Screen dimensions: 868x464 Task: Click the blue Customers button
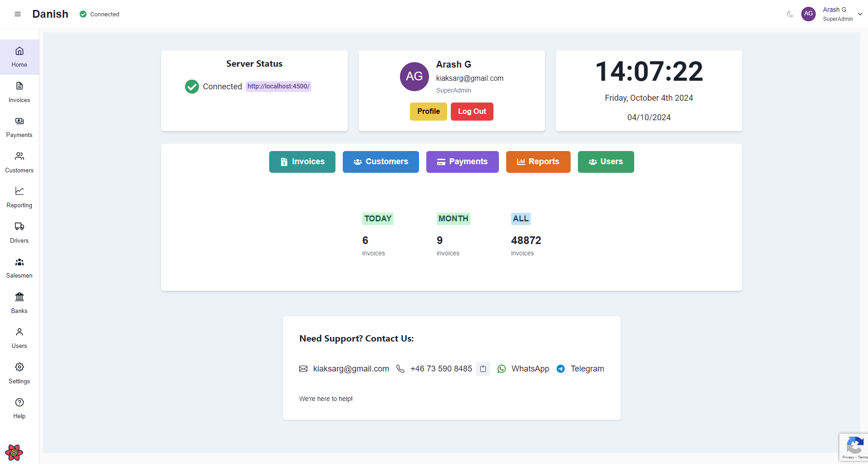tap(381, 162)
